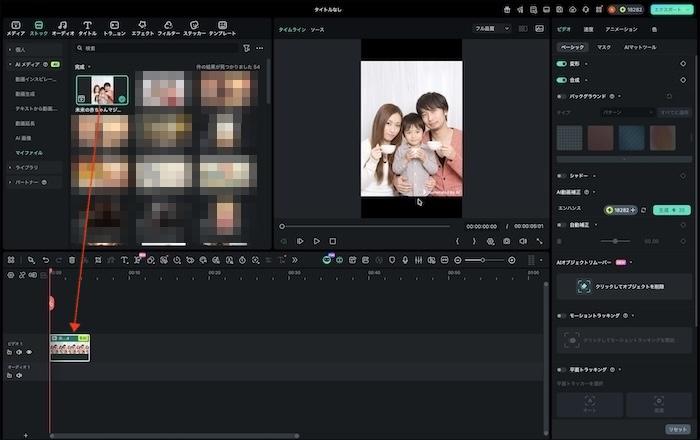Expand the AIオブジェクトリムーバー section arrow
Image resolution: width=700 pixels, height=440 pixels.
tap(631, 262)
